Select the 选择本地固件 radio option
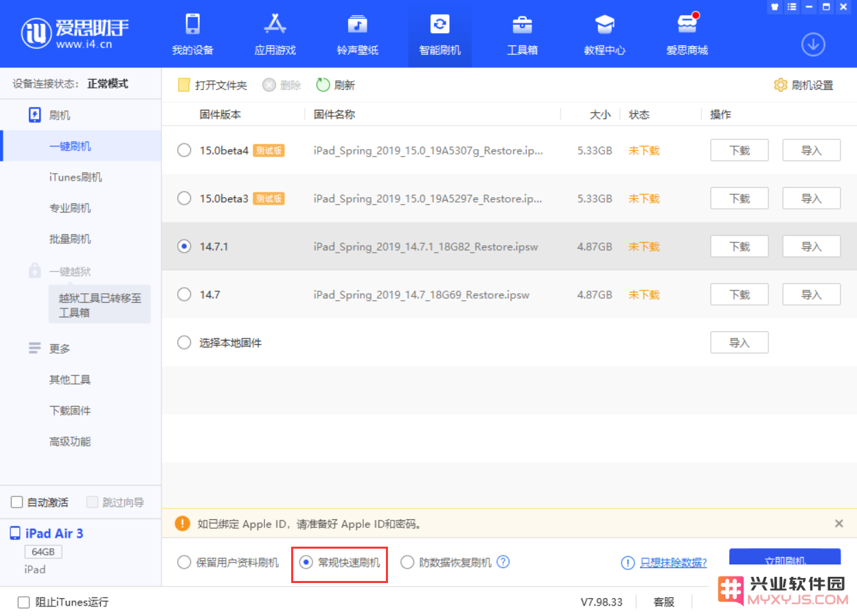The height and width of the screenshot is (616, 857). (x=184, y=343)
